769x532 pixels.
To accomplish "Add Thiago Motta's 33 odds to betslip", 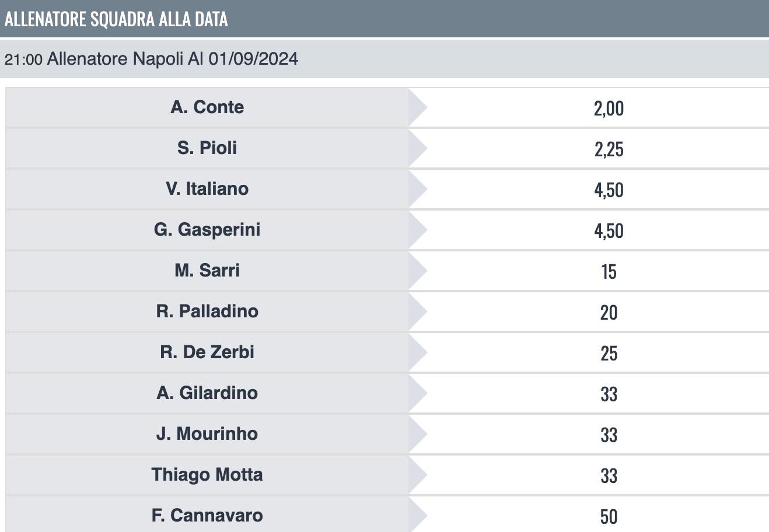I will coord(609,475).
